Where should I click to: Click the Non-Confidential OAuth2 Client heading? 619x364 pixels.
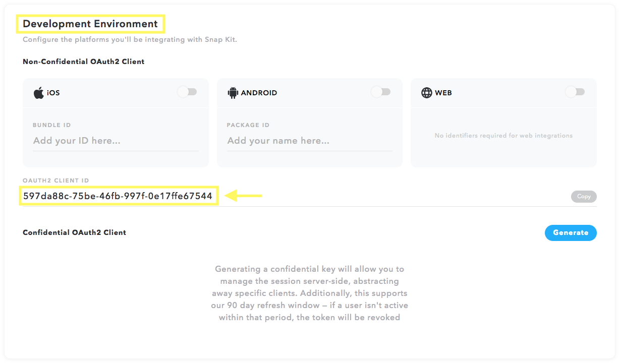coord(84,62)
